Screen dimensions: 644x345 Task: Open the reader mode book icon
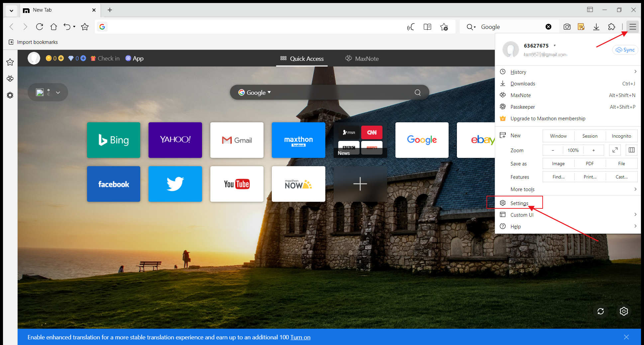427,27
